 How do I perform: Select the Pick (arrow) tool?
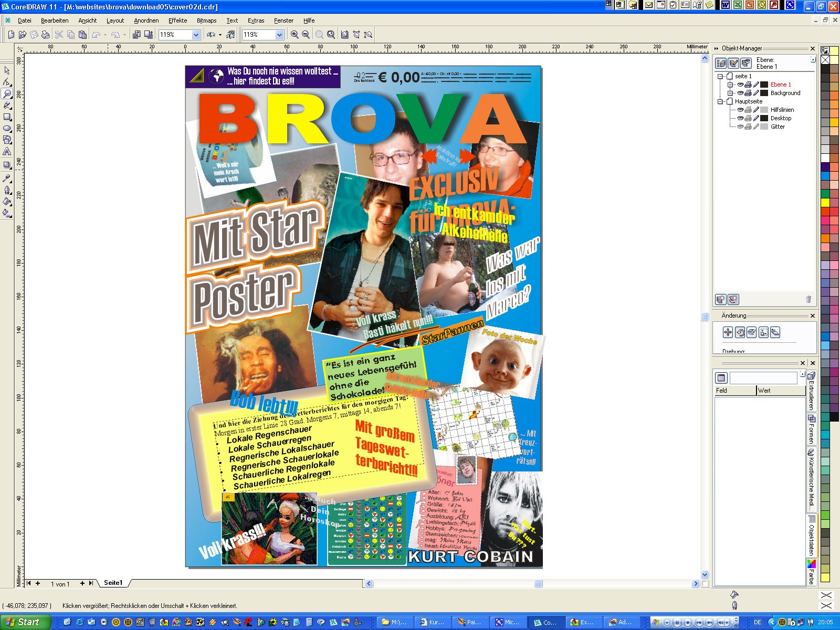point(7,70)
